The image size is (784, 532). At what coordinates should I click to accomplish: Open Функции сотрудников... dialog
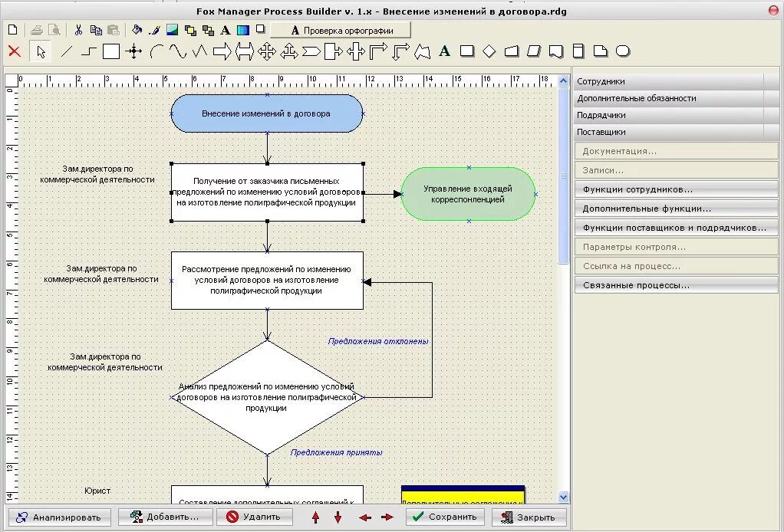(x=677, y=189)
